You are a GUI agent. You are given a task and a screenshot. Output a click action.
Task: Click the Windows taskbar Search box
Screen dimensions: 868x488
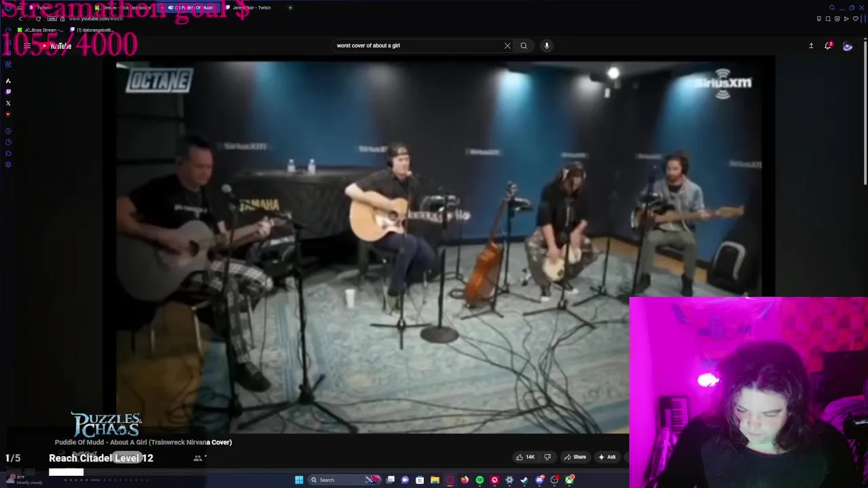pyautogui.click(x=344, y=480)
